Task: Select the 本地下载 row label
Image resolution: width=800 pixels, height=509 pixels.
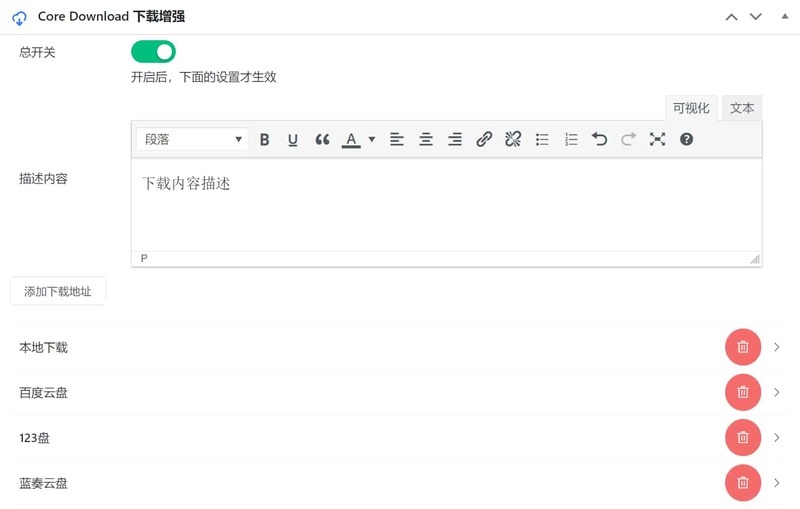Action: tap(43, 347)
